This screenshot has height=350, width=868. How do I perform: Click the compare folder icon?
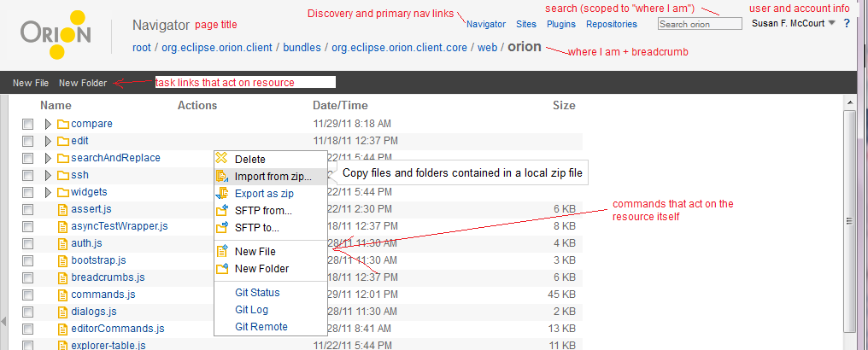coord(63,124)
